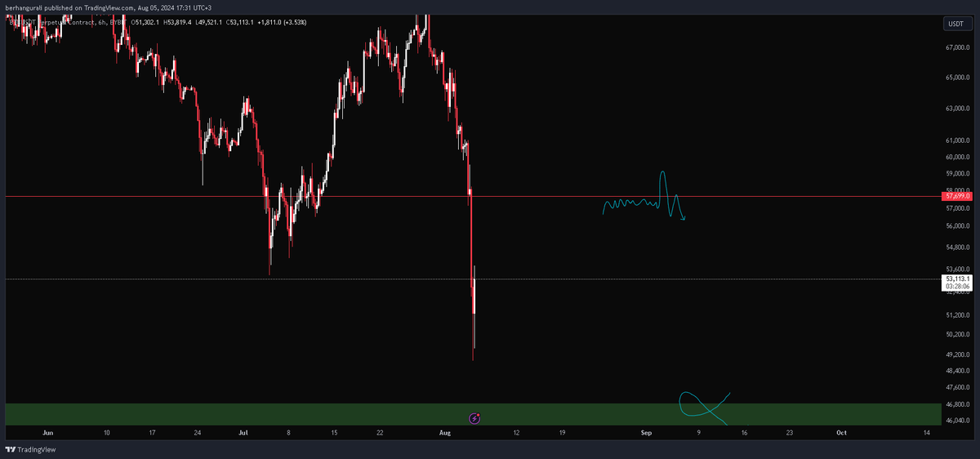This screenshot has height=459, width=980.
Task: Click the current price label 53,113.1
Action: pos(956,279)
